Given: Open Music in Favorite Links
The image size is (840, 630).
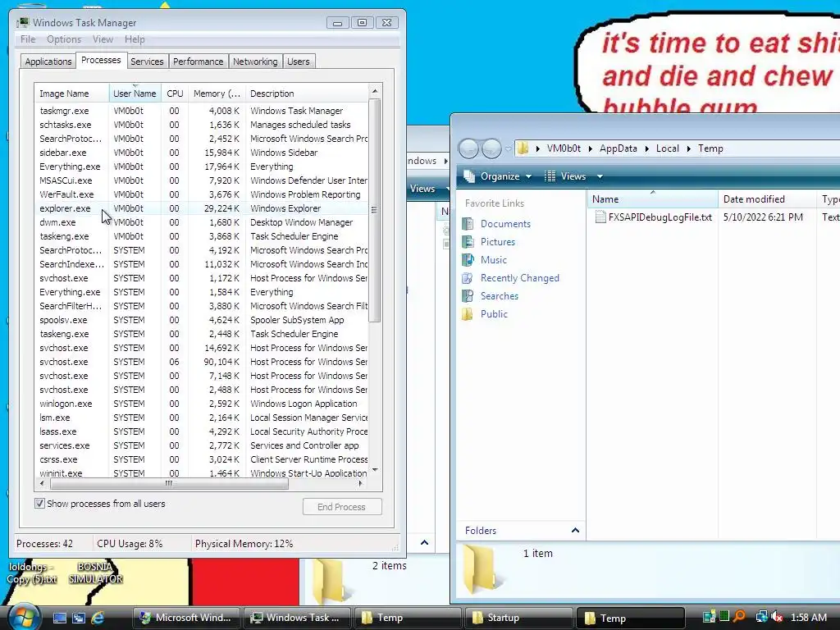Looking at the screenshot, I should pos(493,260).
